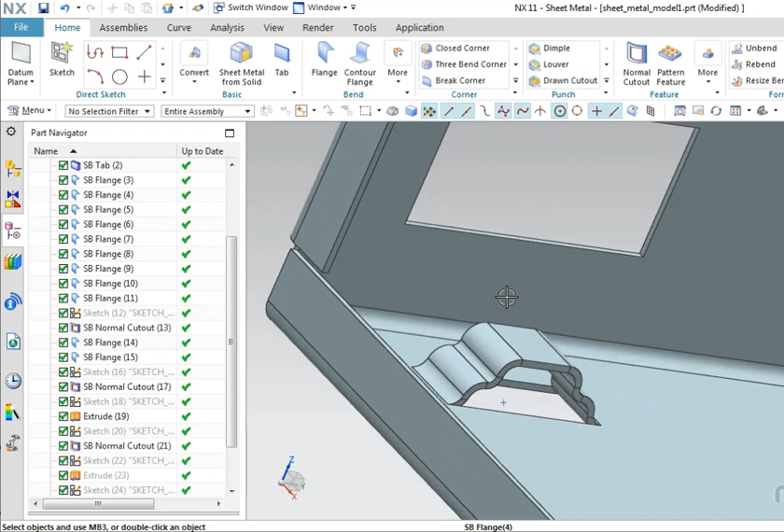Switch to the Assemblies ribbon tab
784x532 pixels.
pos(123,28)
